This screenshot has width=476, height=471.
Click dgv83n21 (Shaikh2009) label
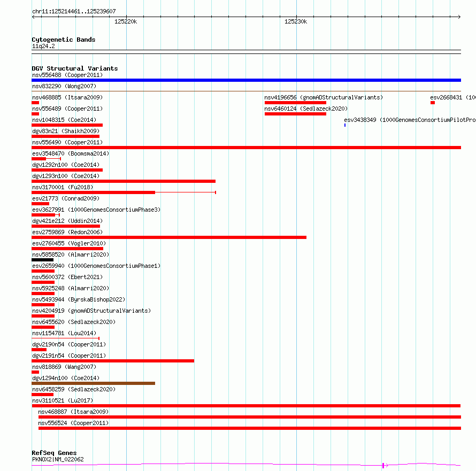(66, 131)
